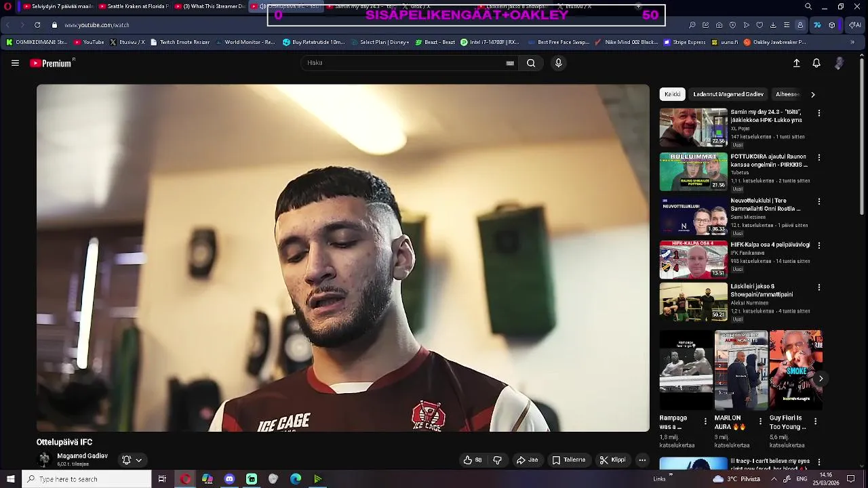Viewport: 868px width, 488px height.
Task: Open Oakley Jawbreaker bookmark
Action: tap(774, 42)
